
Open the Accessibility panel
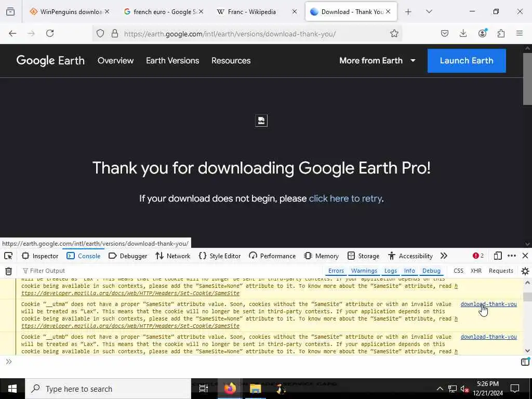tap(410, 256)
